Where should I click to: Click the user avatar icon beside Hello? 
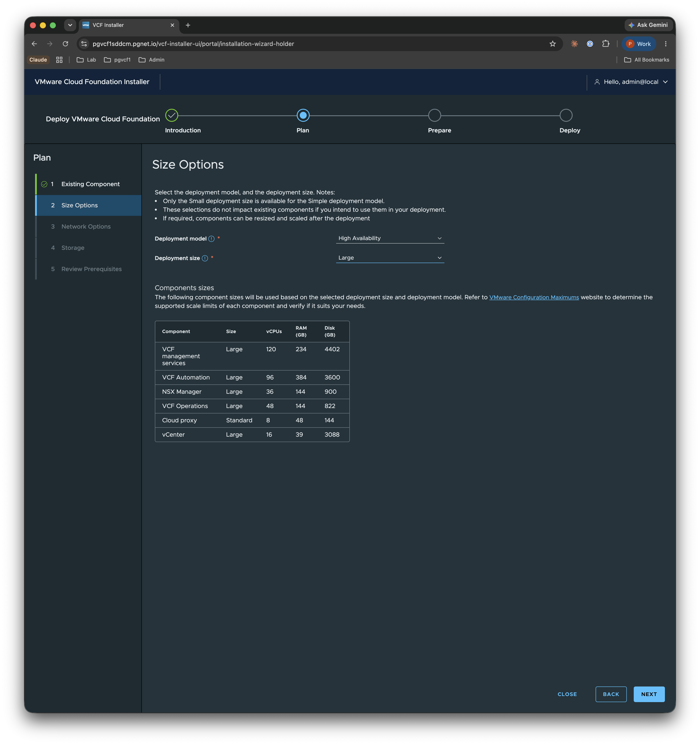597,82
